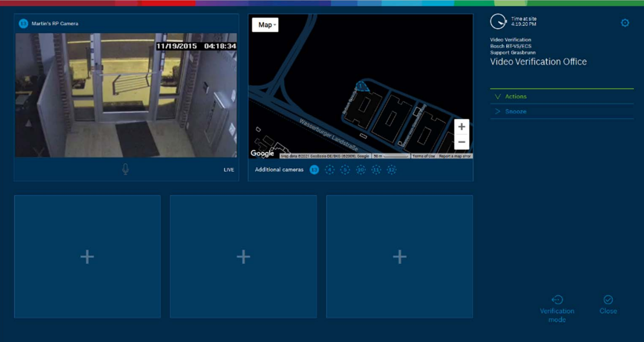This screenshot has height=342, width=644.
Task: Zoom in on the map
Action: tap(461, 127)
